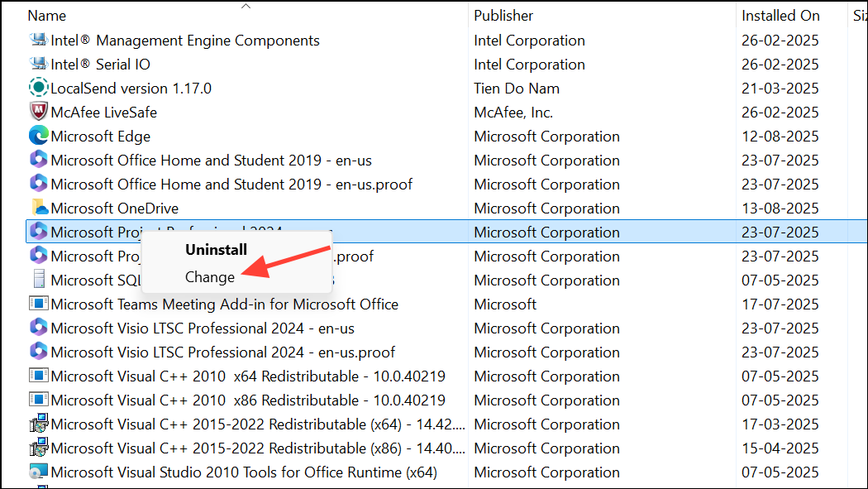This screenshot has height=489, width=868.
Task: Choose Change in the context menu
Action: (210, 276)
